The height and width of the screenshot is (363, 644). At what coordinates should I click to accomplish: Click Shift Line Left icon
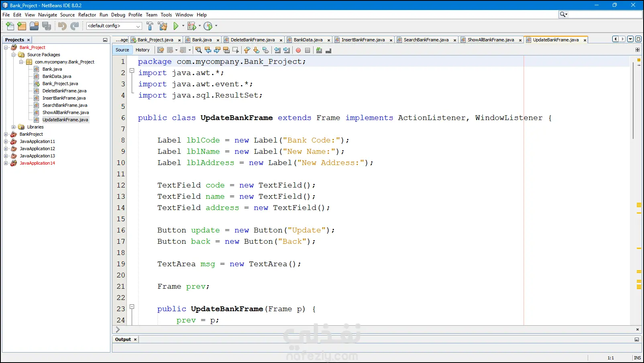click(x=277, y=50)
